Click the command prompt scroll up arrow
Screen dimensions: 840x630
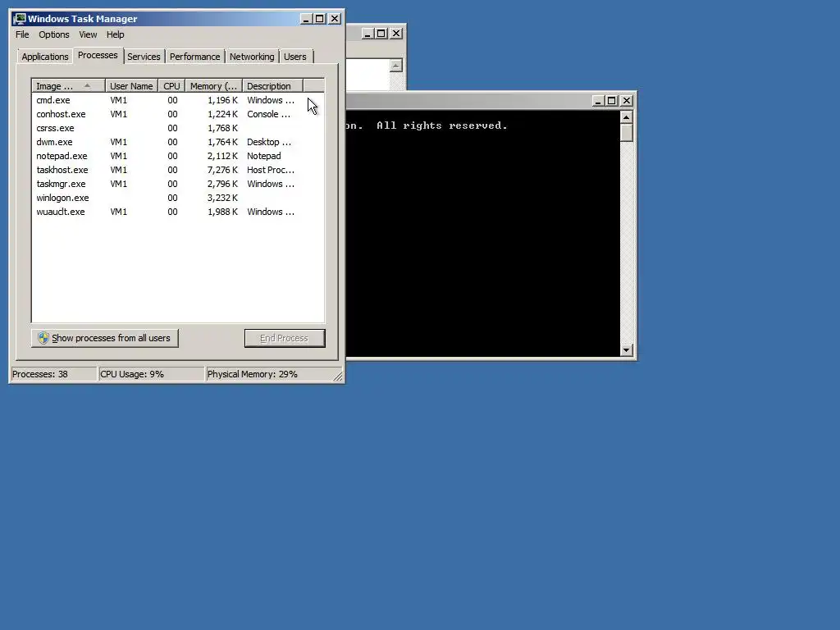coord(626,116)
